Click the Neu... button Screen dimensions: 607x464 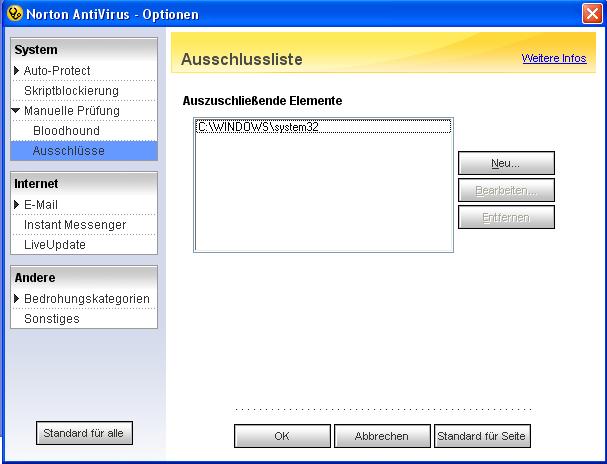[x=506, y=163]
